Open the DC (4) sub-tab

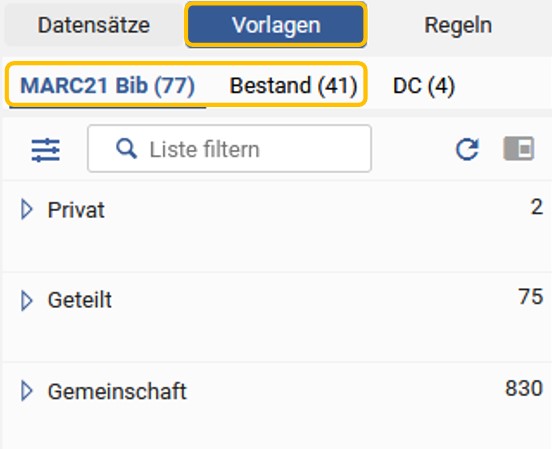pos(424,86)
